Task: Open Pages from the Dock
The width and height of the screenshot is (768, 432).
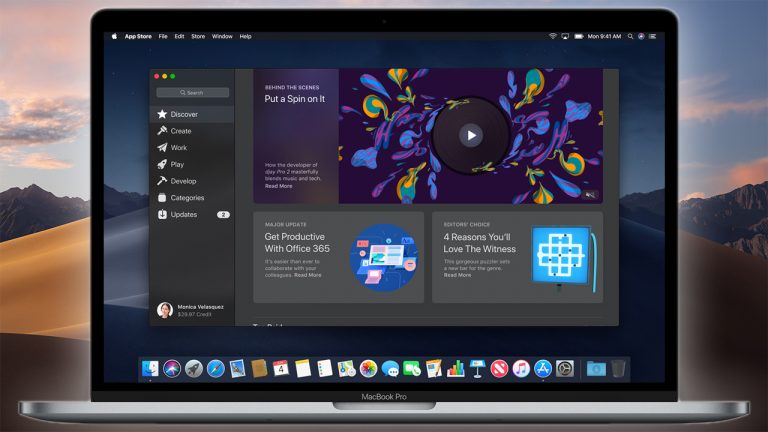Action: tap(434, 368)
